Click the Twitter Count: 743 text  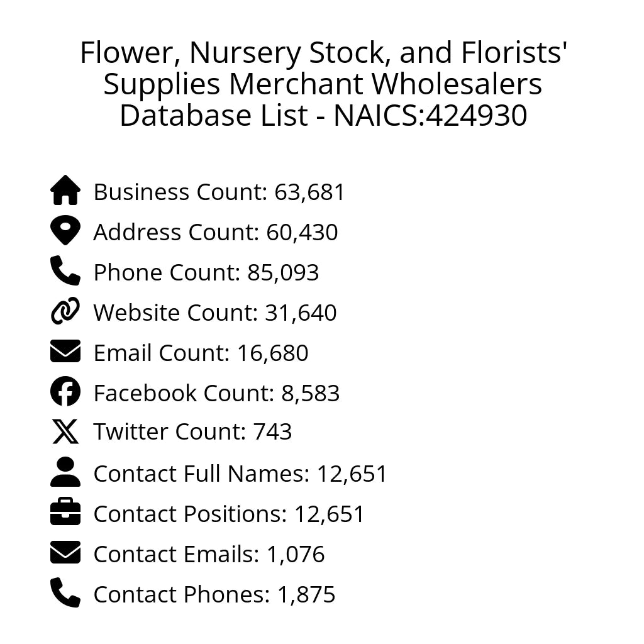192,432
